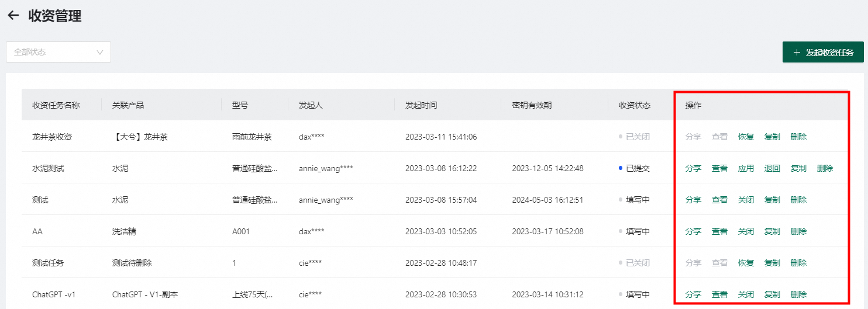Click the 密钥有效期 column header

tap(532, 105)
